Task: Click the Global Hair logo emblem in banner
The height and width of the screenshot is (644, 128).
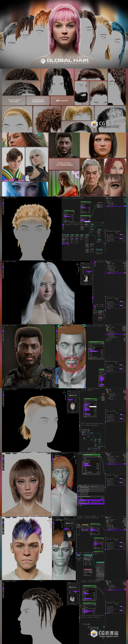Action: click(43, 60)
